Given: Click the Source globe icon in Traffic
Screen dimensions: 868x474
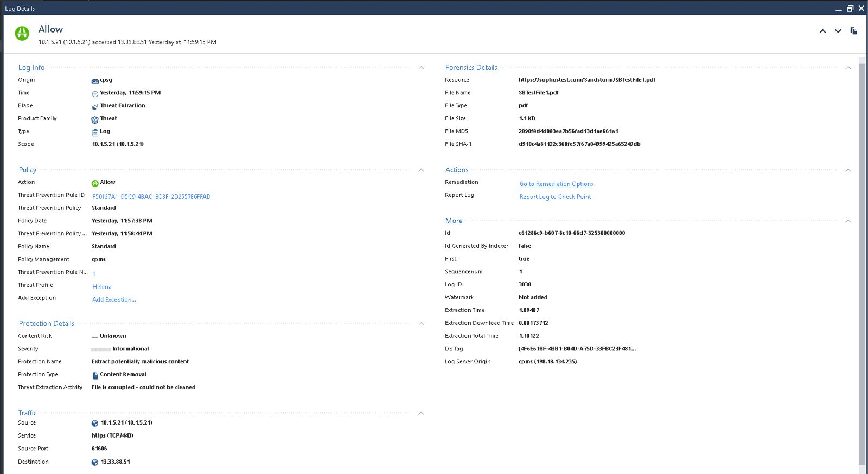Looking at the screenshot, I should (95, 424).
